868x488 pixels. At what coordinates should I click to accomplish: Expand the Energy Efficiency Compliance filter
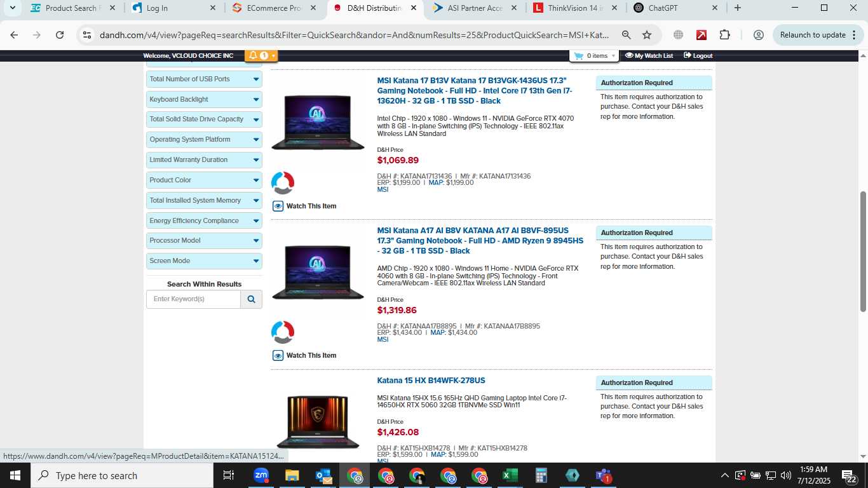[x=204, y=221]
